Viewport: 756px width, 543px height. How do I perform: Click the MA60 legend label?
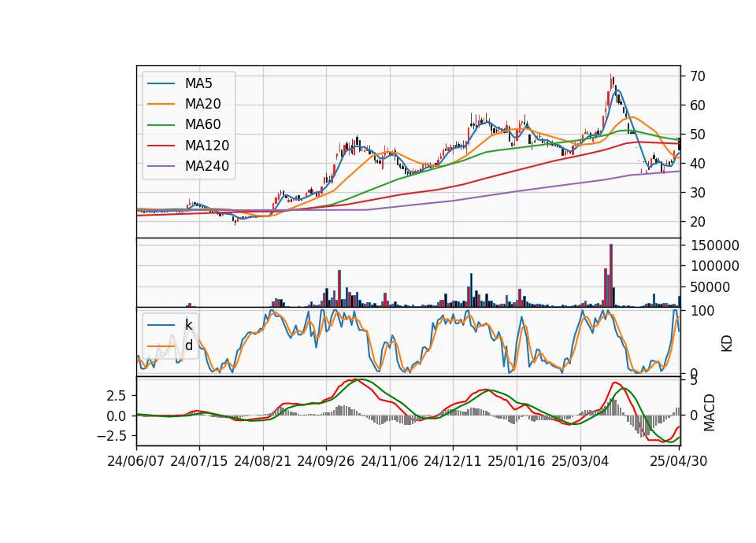(x=202, y=124)
